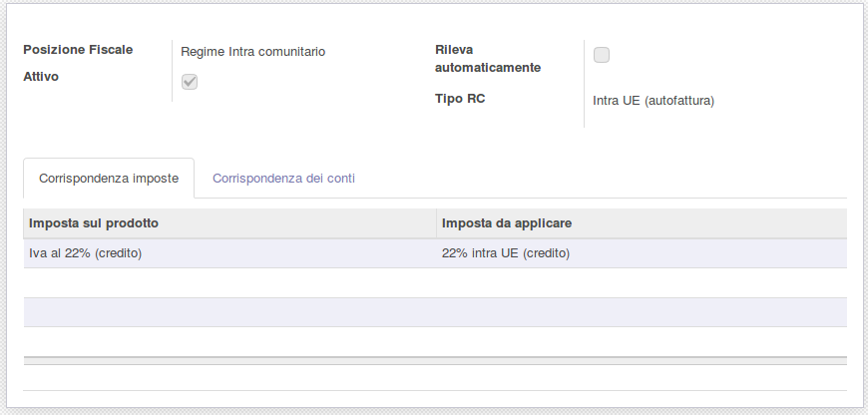Sort by Imposta da applicare column header
This screenshot has width=868, height=415.
506,222
